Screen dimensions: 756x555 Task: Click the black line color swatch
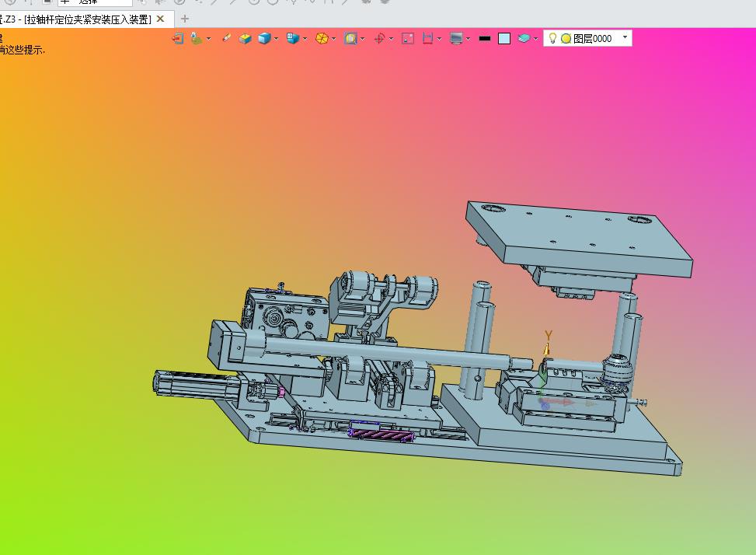point(485,39)
